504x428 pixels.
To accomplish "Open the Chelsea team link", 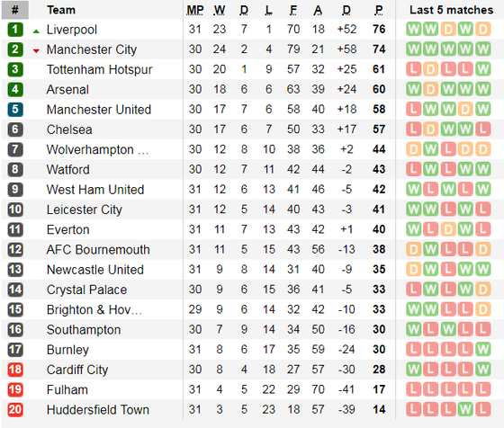I will 69,129.
